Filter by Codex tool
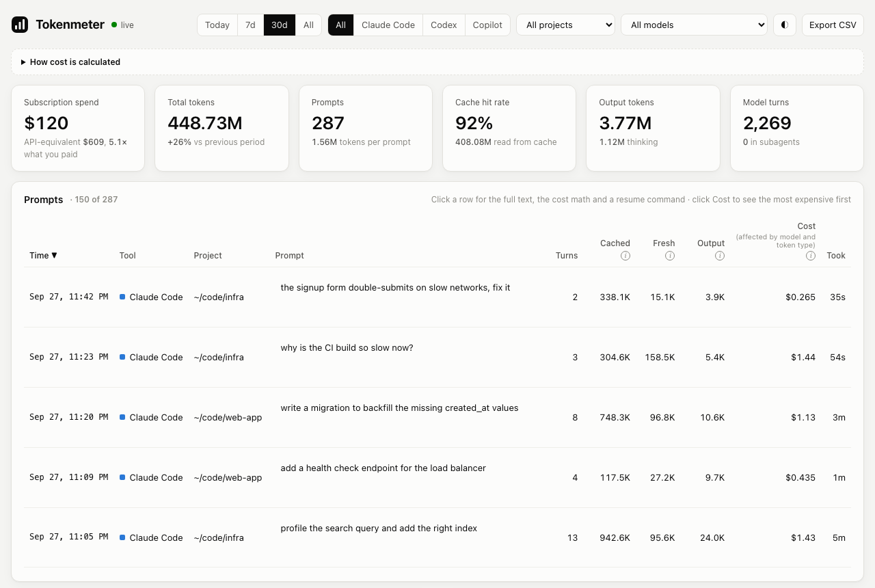The width and height of the screenshot is (875, 588). [x=444, y=25]
